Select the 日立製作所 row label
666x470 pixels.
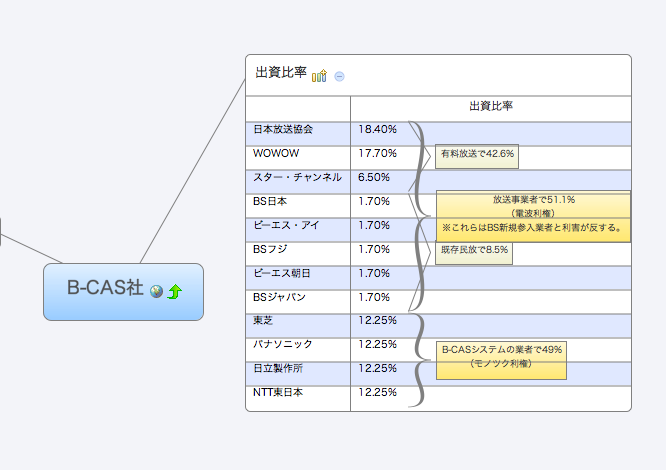point(278,368)
